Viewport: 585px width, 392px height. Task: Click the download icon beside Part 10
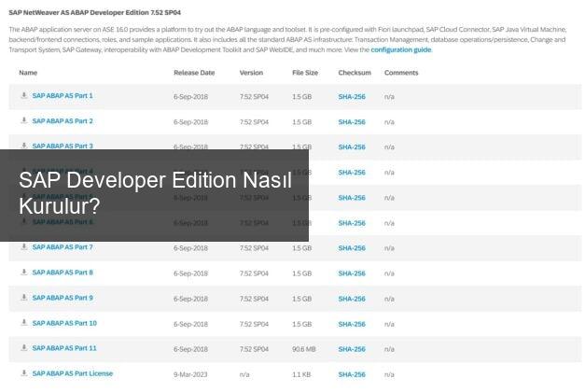tap(23, 323)
